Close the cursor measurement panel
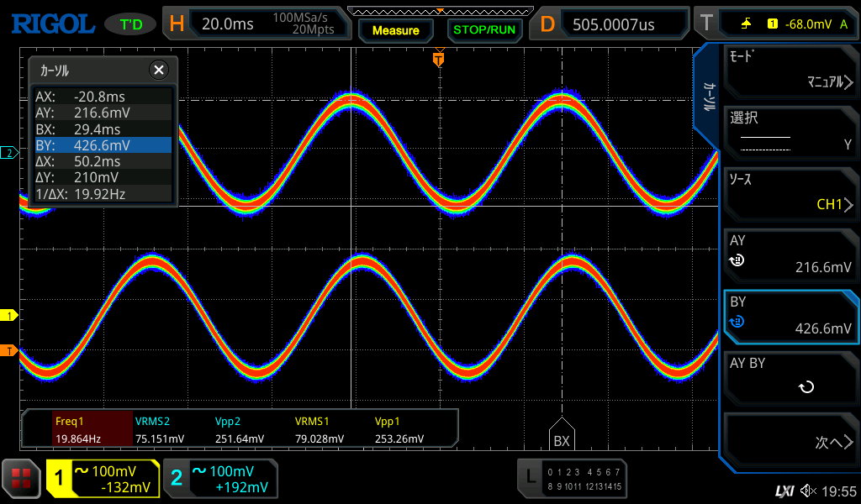861x504 pixels. [157, 71]
